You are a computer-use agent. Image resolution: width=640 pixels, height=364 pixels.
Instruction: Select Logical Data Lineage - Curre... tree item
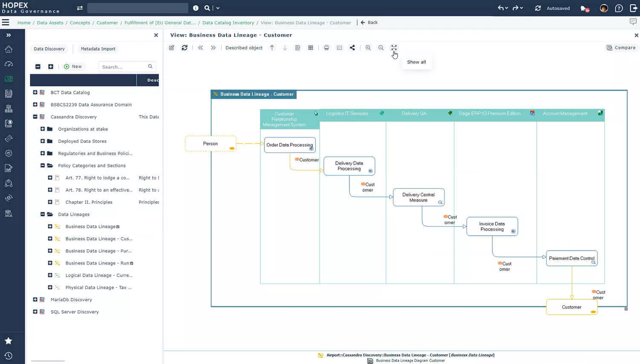[x=99, y=276]
